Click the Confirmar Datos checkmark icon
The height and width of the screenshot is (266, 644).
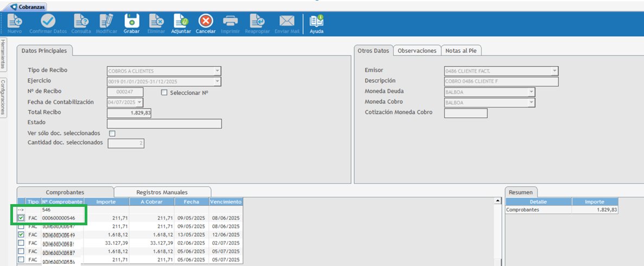[x=48, y=22]
